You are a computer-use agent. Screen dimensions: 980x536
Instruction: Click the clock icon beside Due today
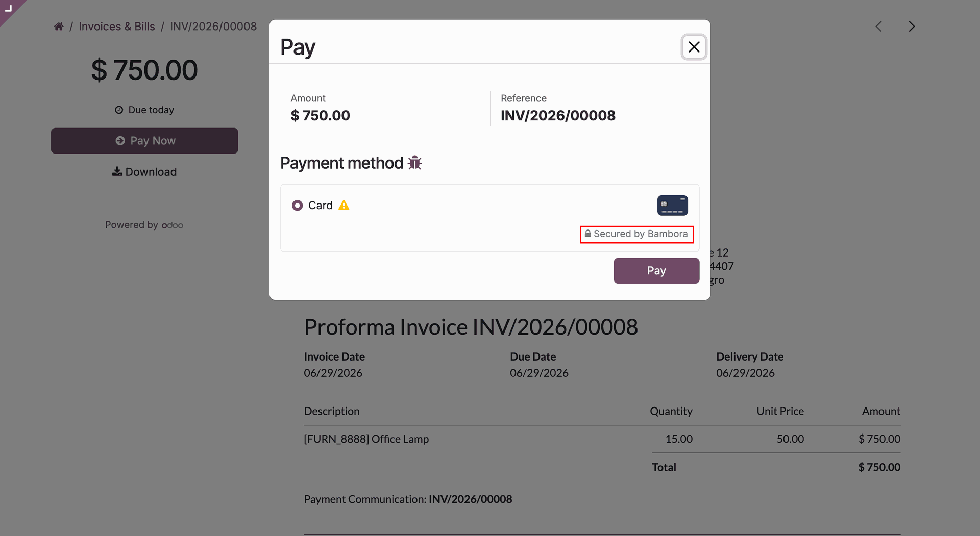pyautogui.click(x=119, y=110)
